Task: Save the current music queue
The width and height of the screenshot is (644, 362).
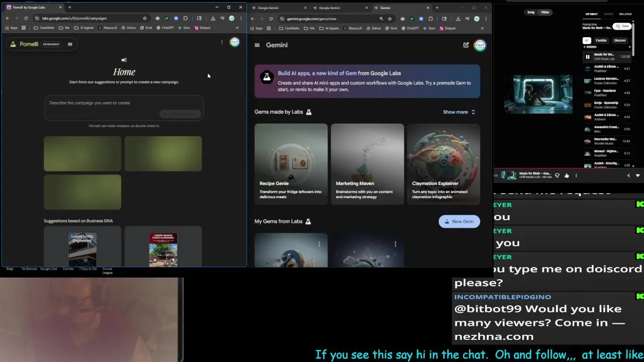Action: coord(622,26)
